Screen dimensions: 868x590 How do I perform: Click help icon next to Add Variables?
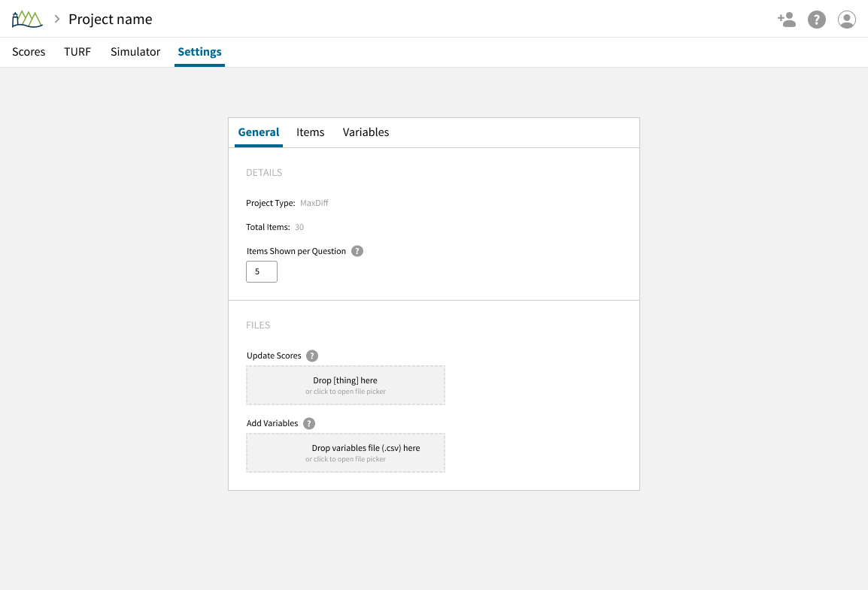point(309,423)
